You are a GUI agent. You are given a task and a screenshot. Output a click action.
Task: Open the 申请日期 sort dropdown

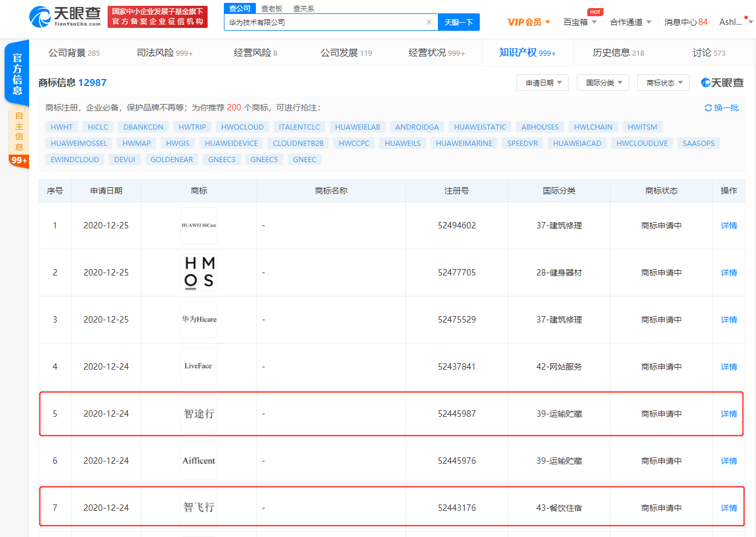click(542, 83)
